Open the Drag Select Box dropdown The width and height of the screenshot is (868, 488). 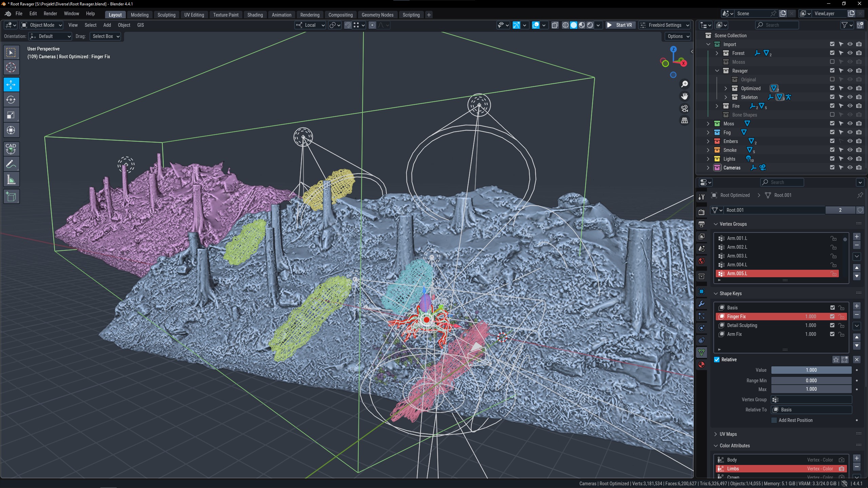click(105, 36)
